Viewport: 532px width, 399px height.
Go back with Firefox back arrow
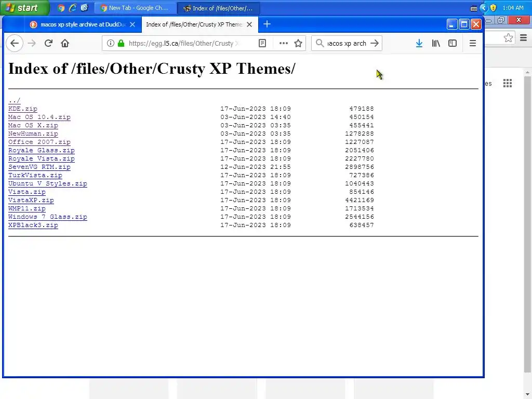tap(14, 43)
